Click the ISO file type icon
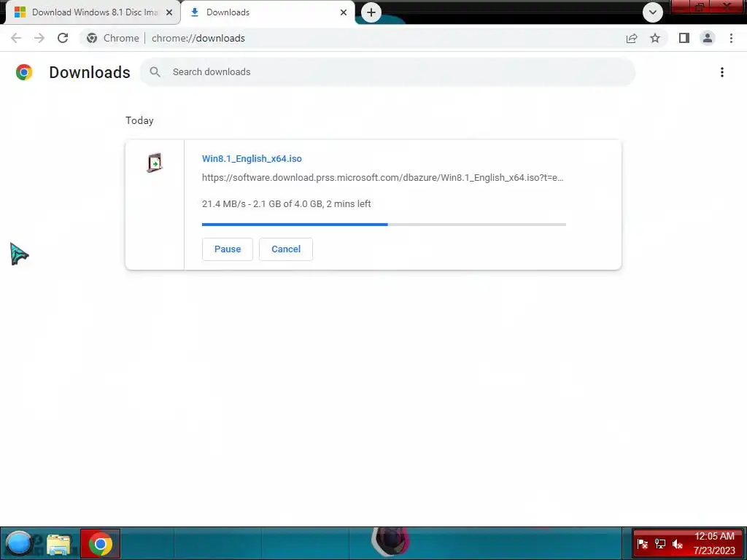 (x=155, y=163)
